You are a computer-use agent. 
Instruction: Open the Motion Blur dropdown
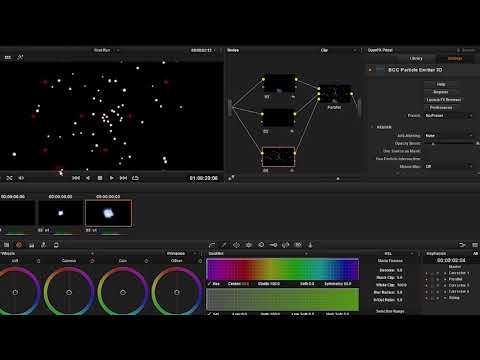(x=448, y=166)
